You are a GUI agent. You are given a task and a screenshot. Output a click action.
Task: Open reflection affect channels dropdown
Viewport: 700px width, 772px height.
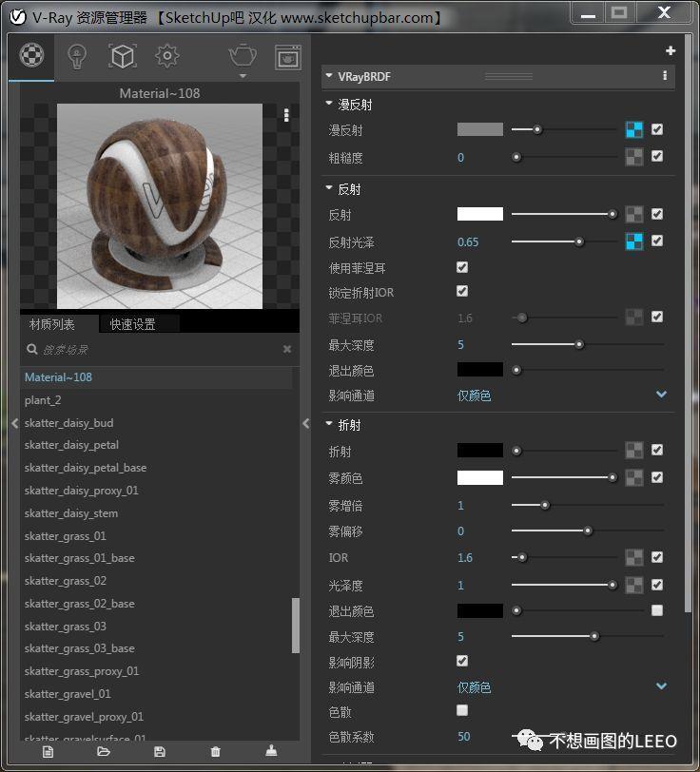662,395
